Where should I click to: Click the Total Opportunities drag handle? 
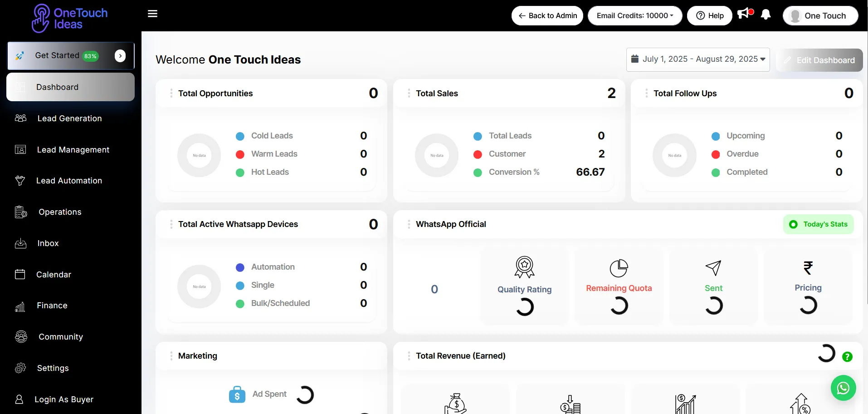coord(171,94)
